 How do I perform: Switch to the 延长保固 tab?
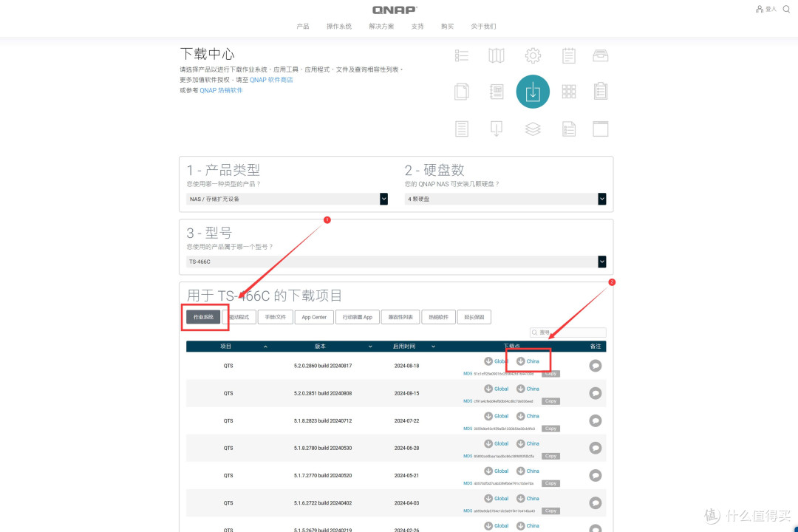tap(474, 317)
